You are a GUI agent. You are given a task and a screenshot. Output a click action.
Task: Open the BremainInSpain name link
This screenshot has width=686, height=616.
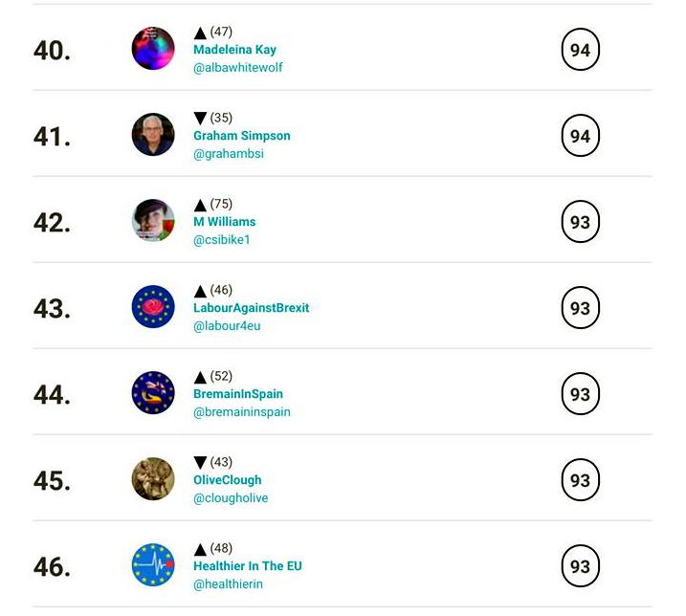coord(238,394)
